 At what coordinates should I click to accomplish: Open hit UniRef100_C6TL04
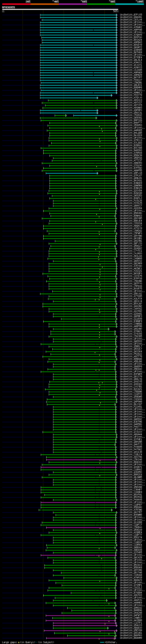131,20
